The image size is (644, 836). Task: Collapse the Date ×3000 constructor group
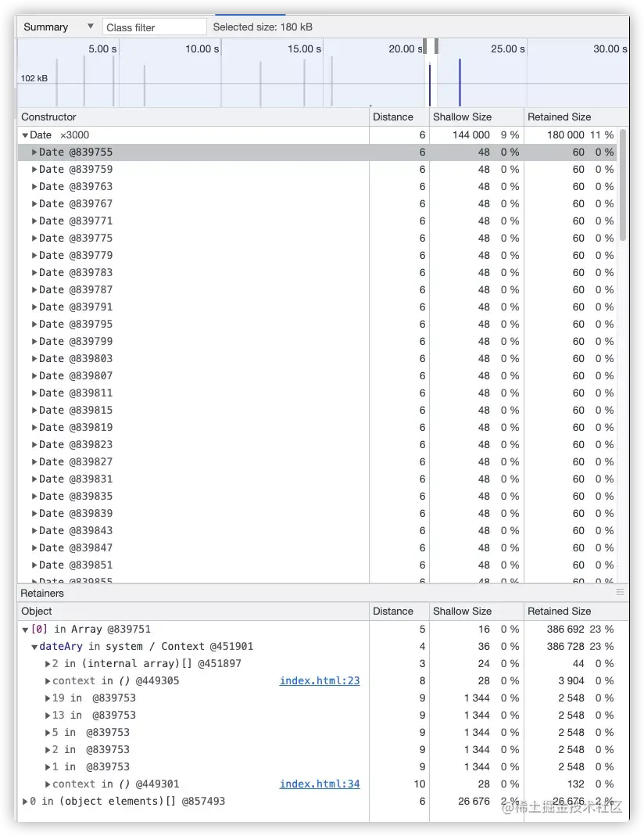[x=25, y=135]
